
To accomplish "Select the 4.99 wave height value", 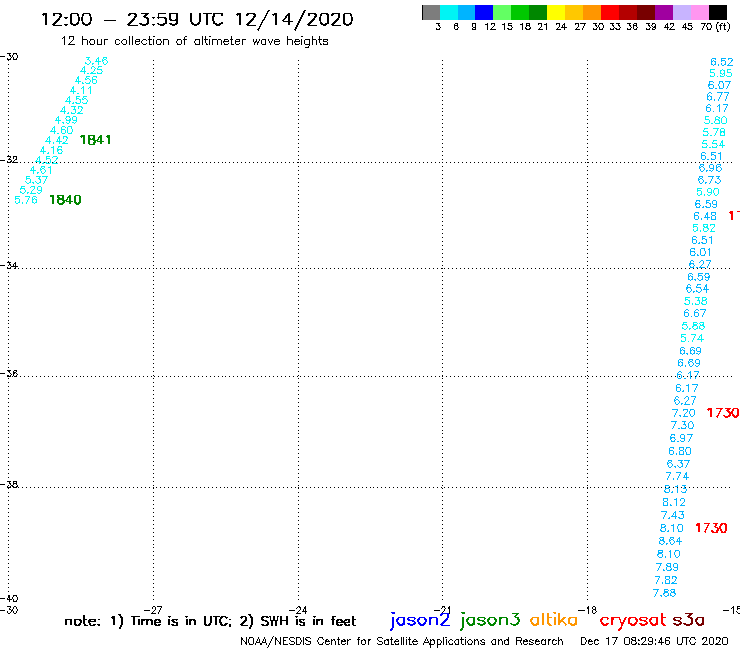I will tap(66, 120).
